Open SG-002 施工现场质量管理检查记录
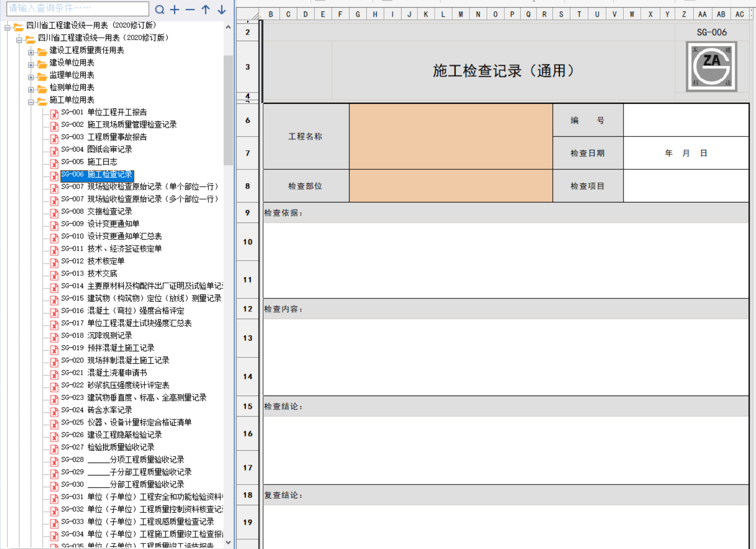Screen dimensions: 756x549 (x=119, y=125)
